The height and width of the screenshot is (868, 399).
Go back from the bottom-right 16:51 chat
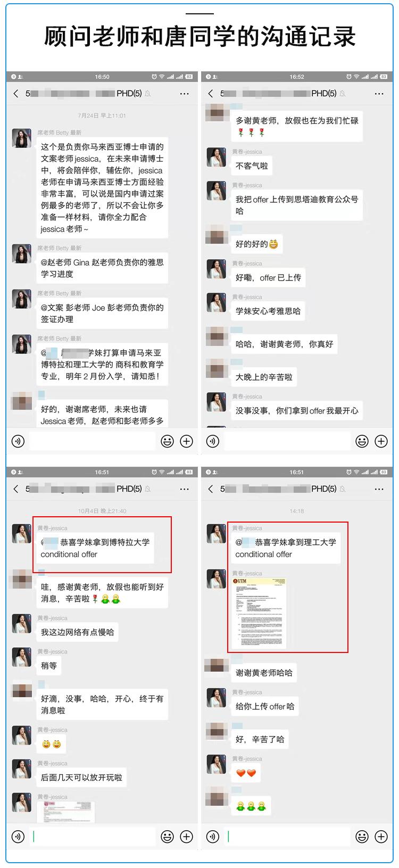(211, 489)
